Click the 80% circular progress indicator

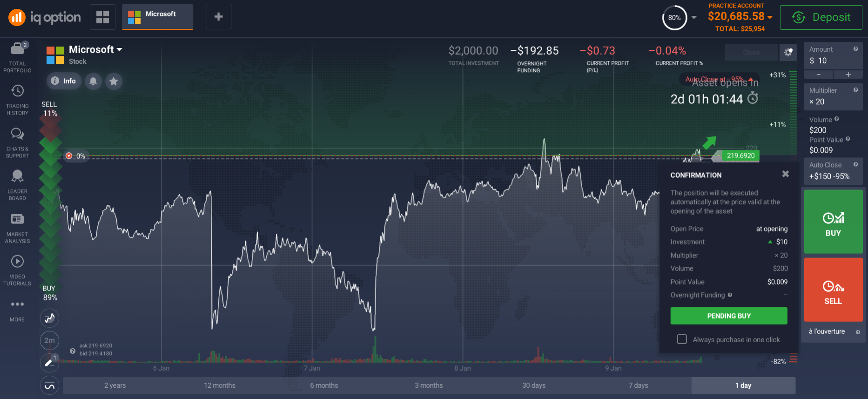[x=674, y=18]
